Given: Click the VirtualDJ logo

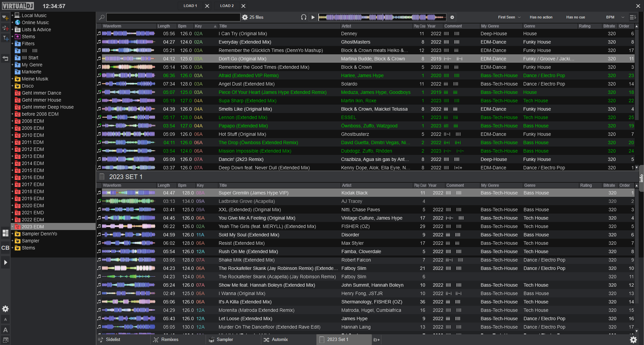Looking at the screenshot, I should [18, 6].
